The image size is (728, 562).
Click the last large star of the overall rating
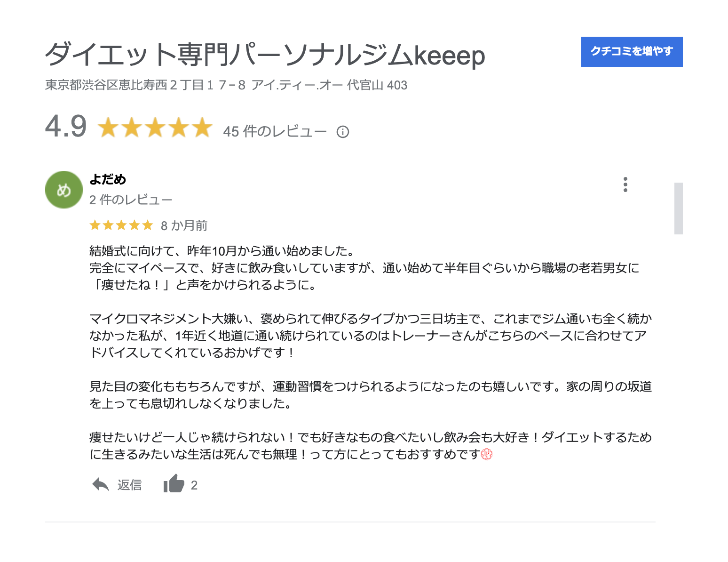pyautogui.click(x=202, y=127)
